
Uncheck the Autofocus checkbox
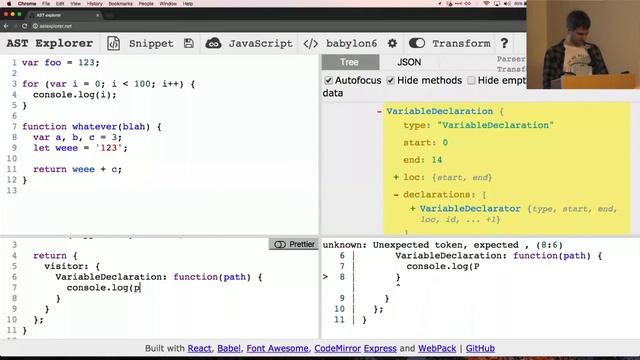click(329, 80)
